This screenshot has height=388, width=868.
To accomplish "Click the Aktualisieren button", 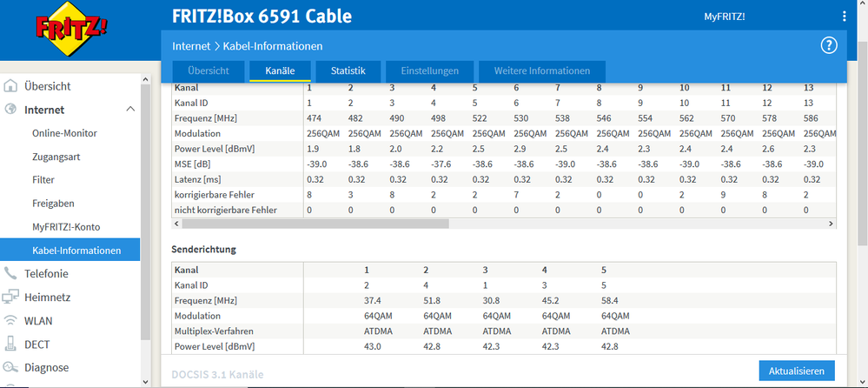I will click(x=797, y=371).
